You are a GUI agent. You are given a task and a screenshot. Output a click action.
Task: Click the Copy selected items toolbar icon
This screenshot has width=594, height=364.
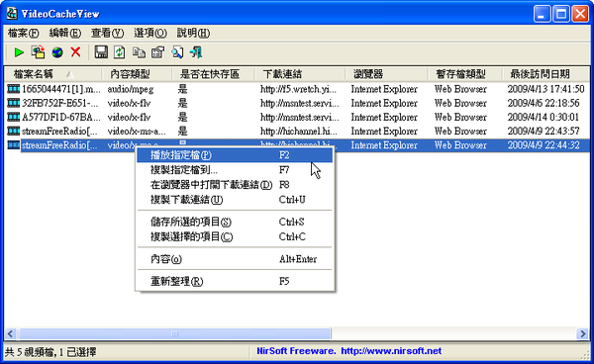[139, 52]
